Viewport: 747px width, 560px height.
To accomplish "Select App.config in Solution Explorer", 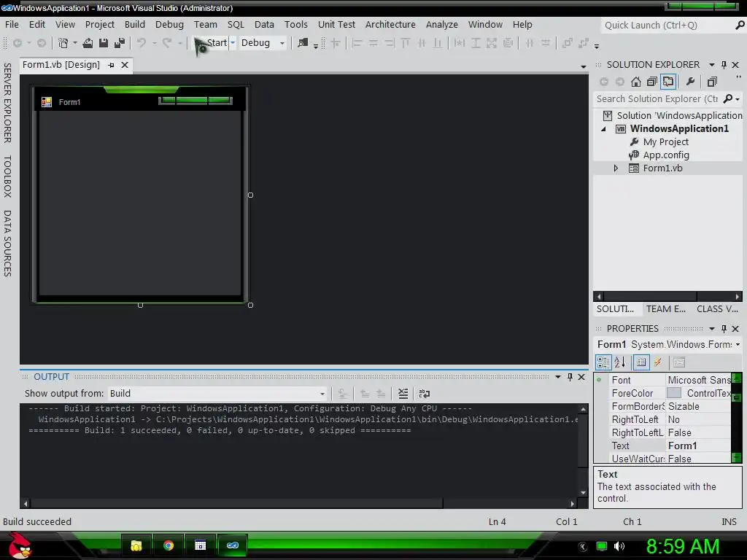I will pos(665,155).
